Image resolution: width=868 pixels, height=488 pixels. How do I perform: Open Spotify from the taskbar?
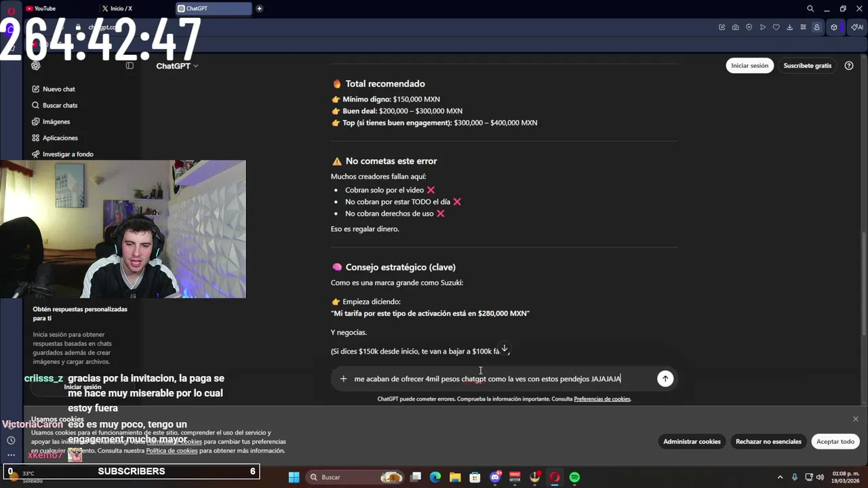574,477
